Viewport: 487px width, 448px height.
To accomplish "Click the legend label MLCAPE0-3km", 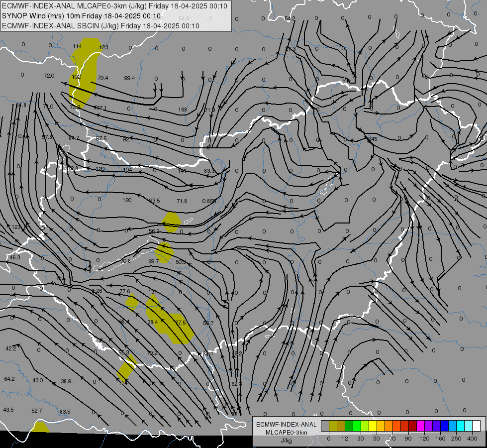I will pyautogui.click(x=286, y=433).
